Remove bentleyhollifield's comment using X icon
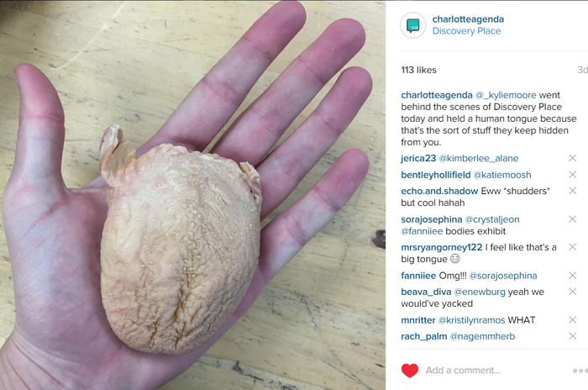The image size is (588, 390). [572, 175]
